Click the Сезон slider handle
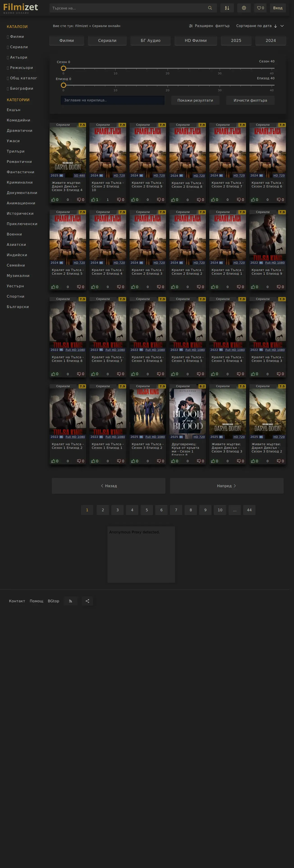 point(63,69)
